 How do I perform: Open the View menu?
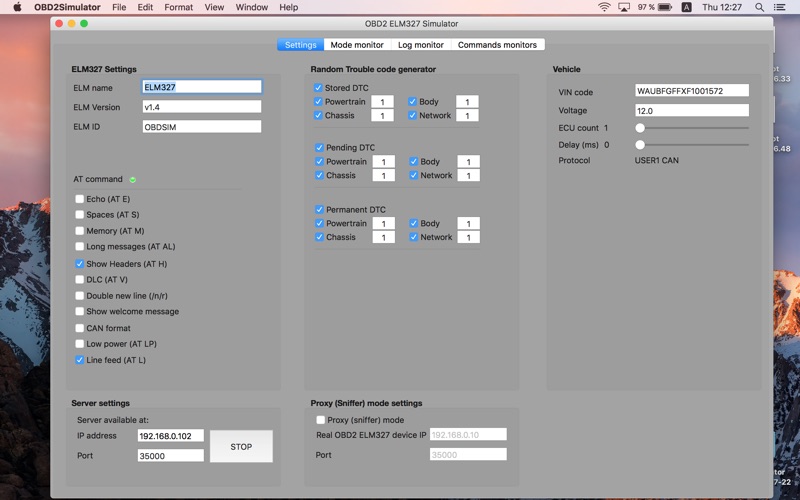click(x=214, y=7)
